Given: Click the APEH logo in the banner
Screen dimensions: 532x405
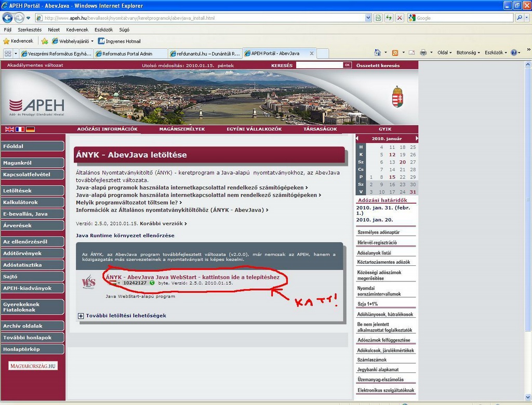Looking at the screenshot, I should (37, 107).
